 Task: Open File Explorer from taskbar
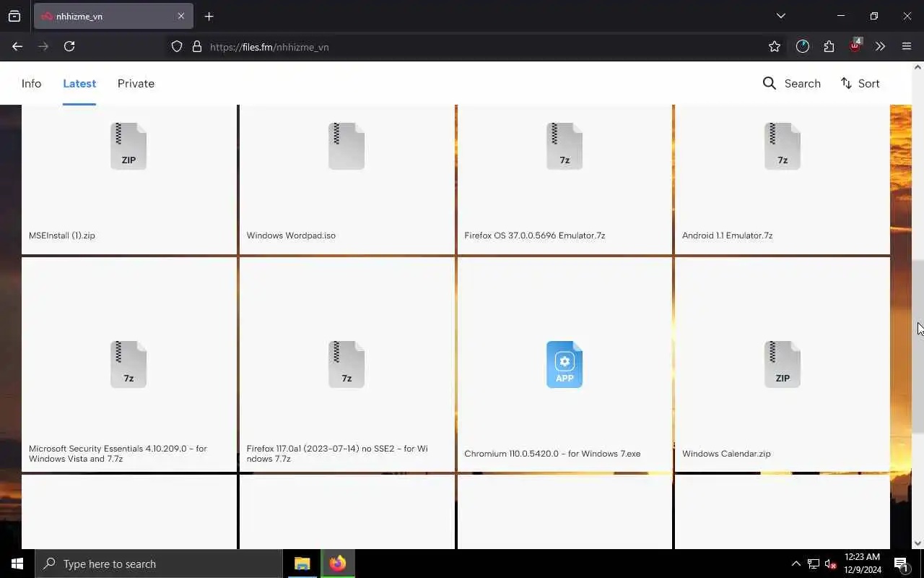tap(302, 564)
